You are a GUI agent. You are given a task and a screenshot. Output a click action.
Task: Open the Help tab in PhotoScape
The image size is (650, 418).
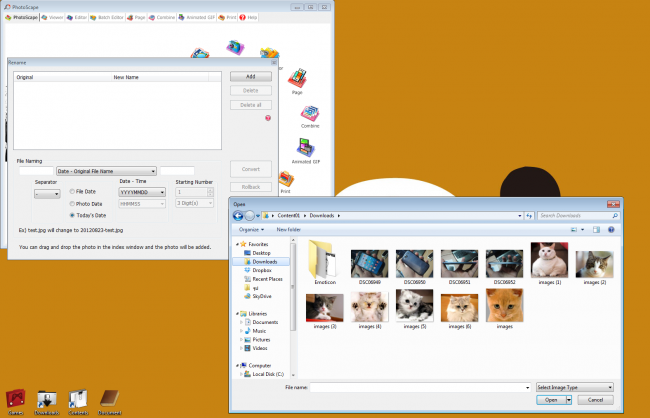(248, 17)
